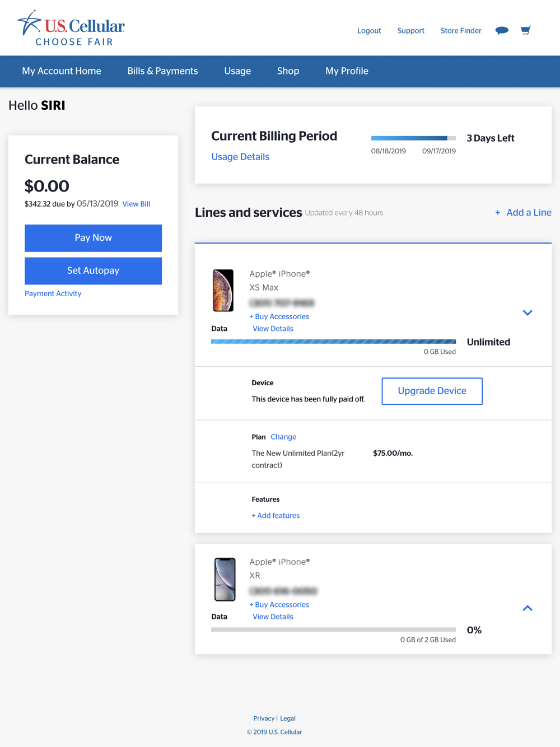Open Payment Activity link
This screenshot has width=560, height=747.
(x=53, y=293)
